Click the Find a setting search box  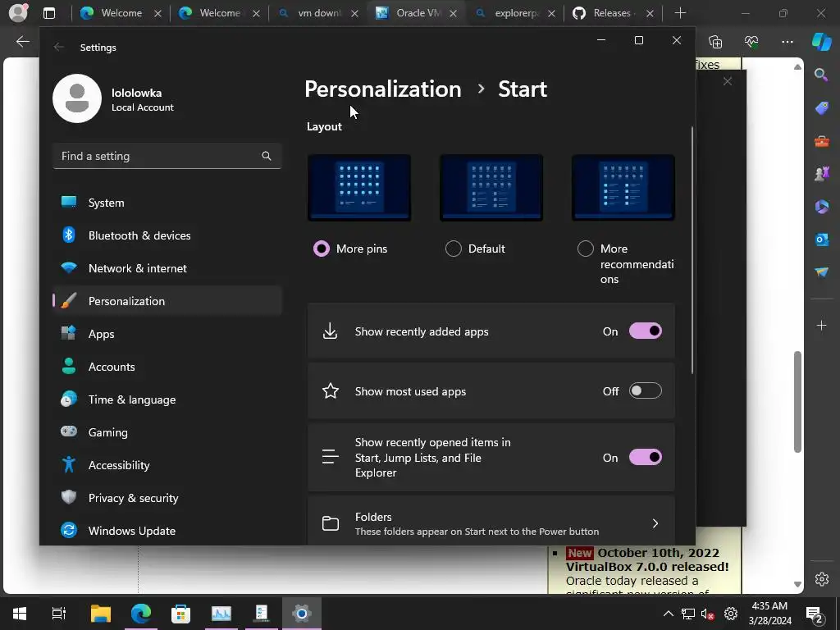pyautogui.click(x=167, y=156)
